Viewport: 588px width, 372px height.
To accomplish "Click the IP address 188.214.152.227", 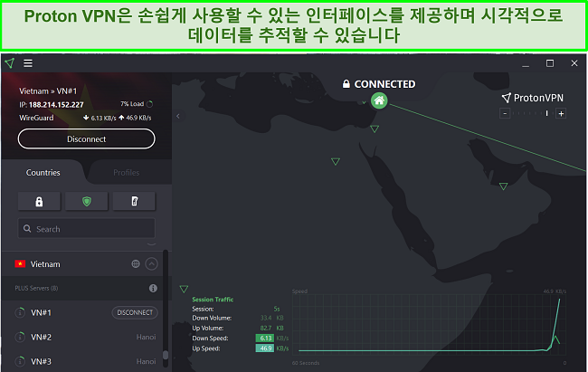I will pyautogui.click(x=56, y=105).
